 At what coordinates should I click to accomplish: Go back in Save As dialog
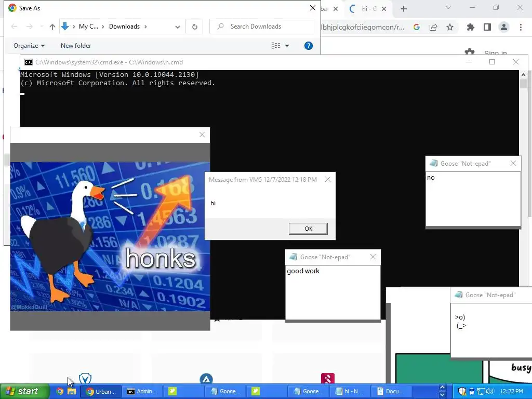[14, 26]
